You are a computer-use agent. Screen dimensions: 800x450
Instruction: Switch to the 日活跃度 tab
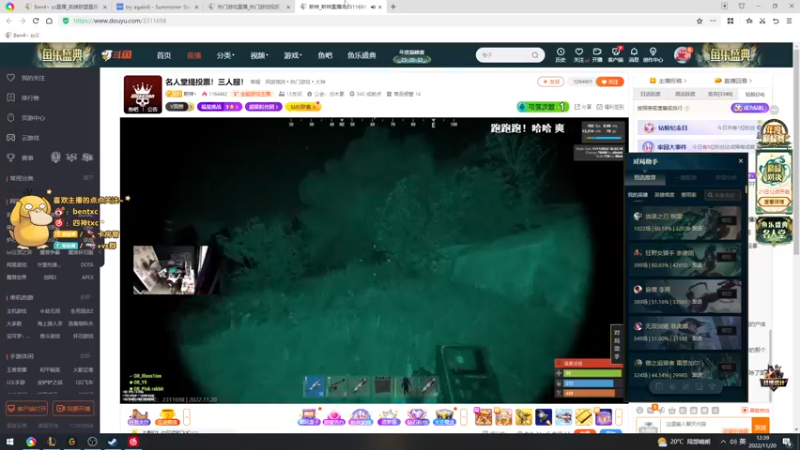[x=650, y=94]
